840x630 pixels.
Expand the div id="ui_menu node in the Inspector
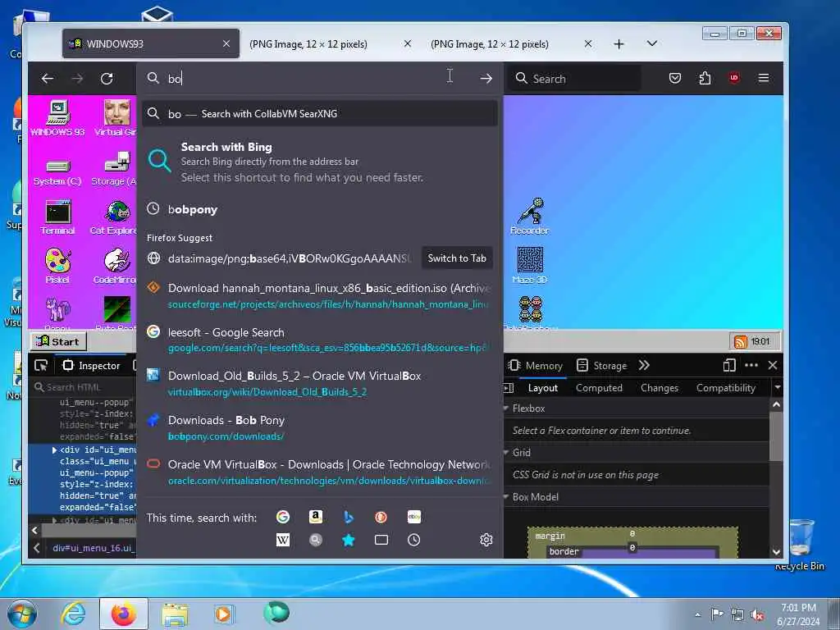click(54, 450)
